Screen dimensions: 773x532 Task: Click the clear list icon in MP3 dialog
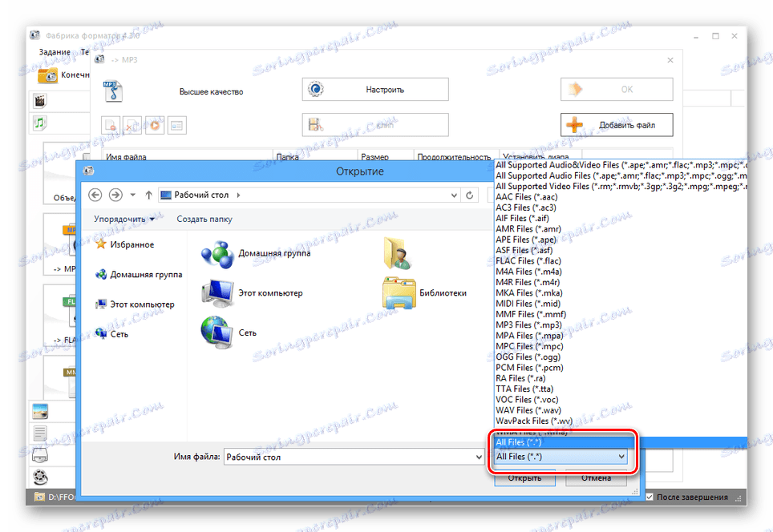(132, 125)
